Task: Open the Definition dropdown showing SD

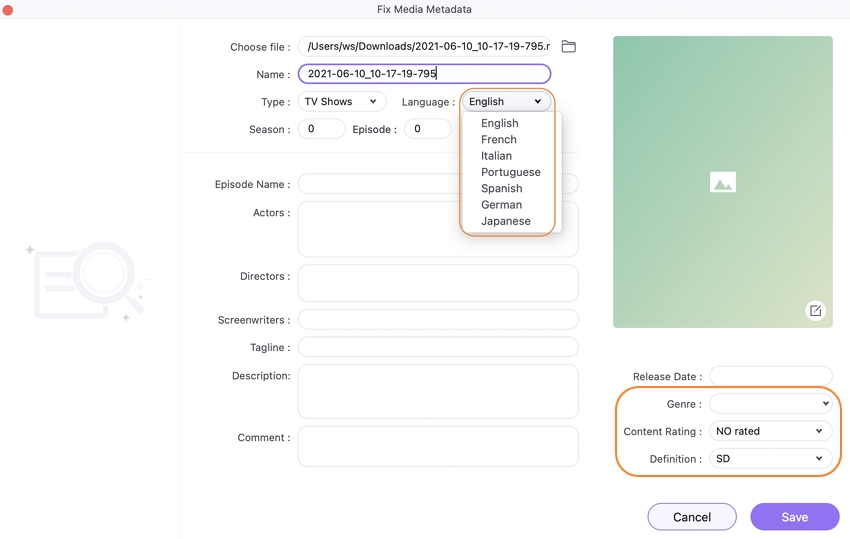Action: (770, 459)
